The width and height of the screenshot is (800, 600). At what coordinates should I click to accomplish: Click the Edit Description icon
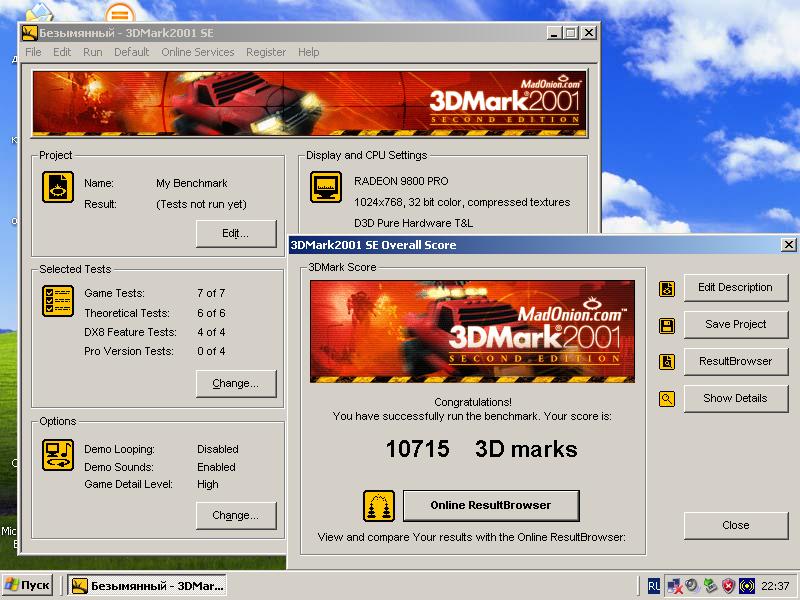667,289
